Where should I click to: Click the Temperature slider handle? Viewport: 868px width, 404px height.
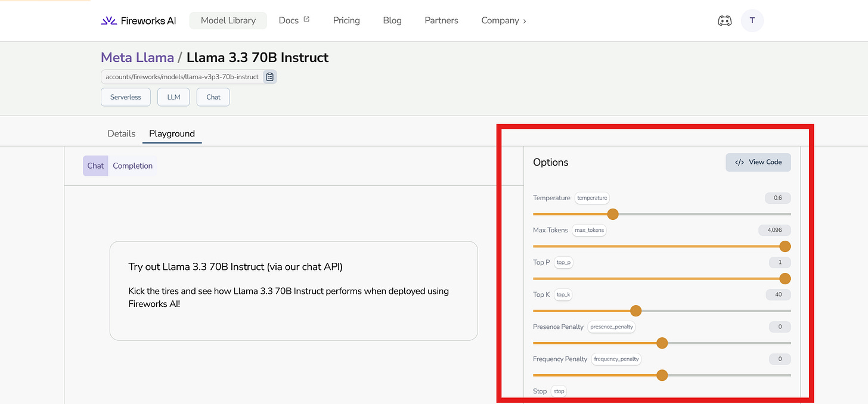tap(612, 214)
